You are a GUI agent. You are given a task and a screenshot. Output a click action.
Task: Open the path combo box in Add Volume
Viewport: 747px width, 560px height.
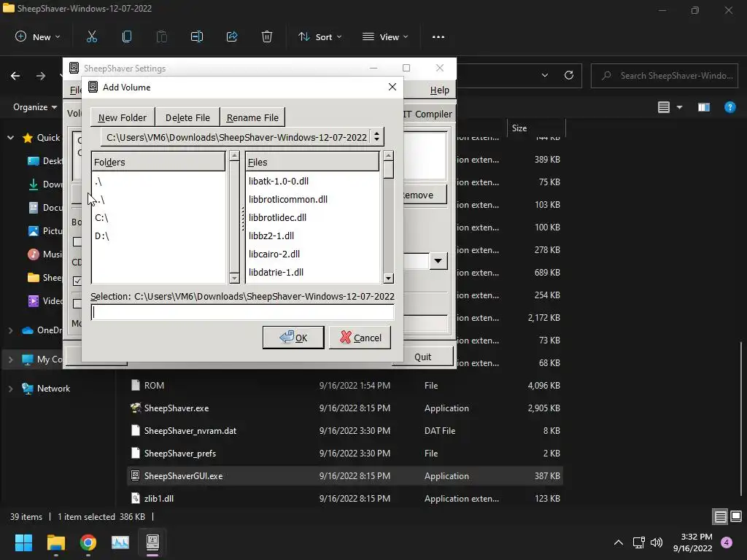pyautogui.click(x=242, y=137)
